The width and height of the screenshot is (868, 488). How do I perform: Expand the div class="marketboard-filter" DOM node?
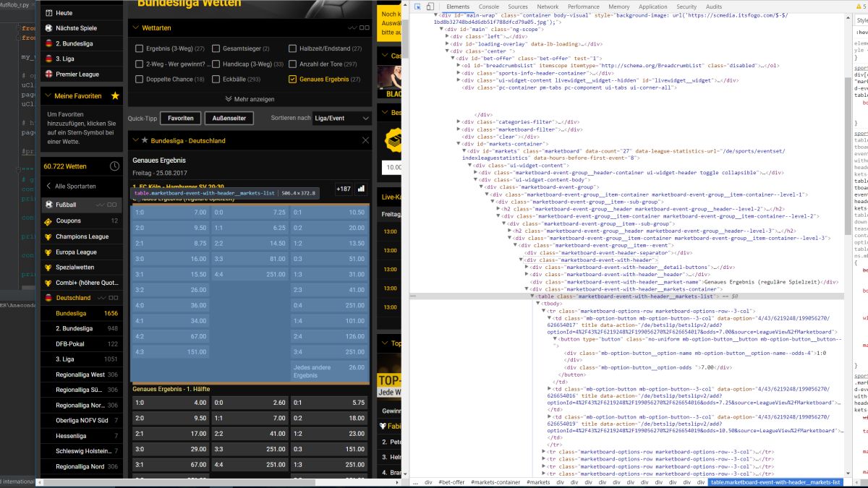(460, 129)
